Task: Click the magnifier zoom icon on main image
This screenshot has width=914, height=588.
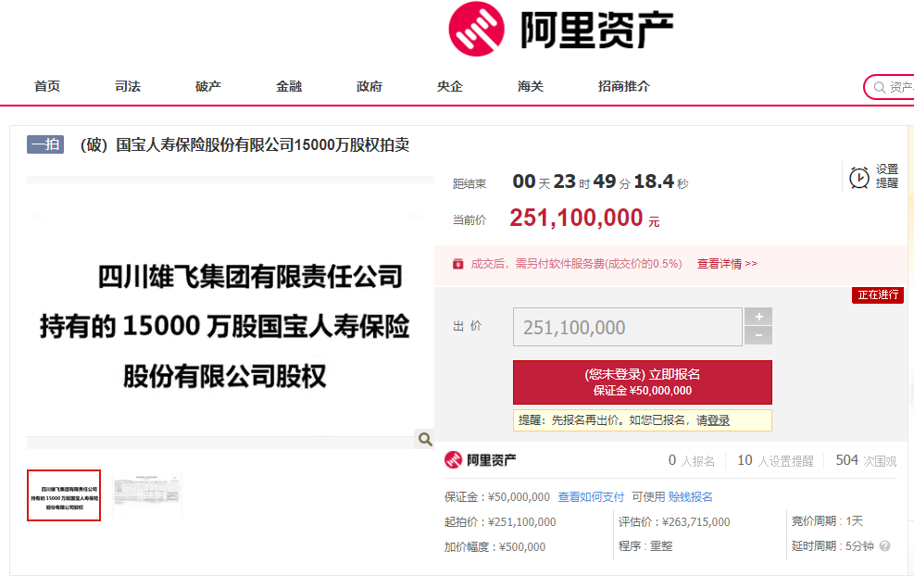Action: point(425,439)
